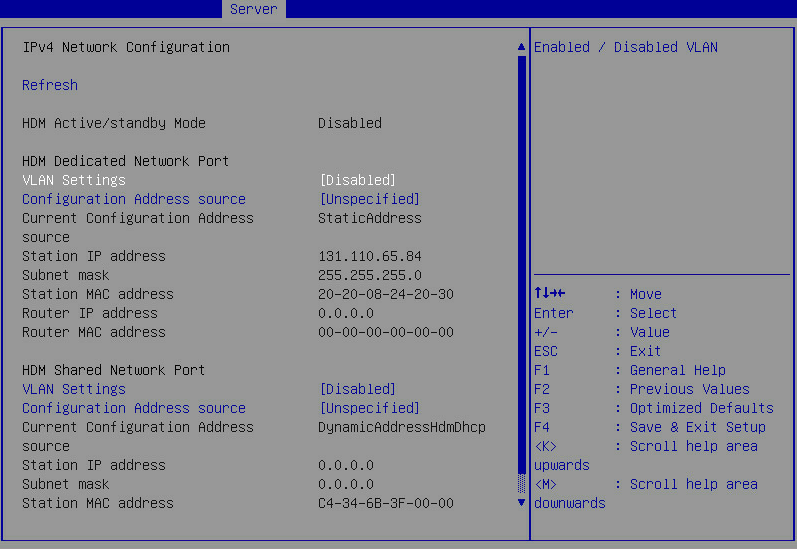Select VLAN Settings label under Shared Network Port
797x549 pixels.
(74, 389)
